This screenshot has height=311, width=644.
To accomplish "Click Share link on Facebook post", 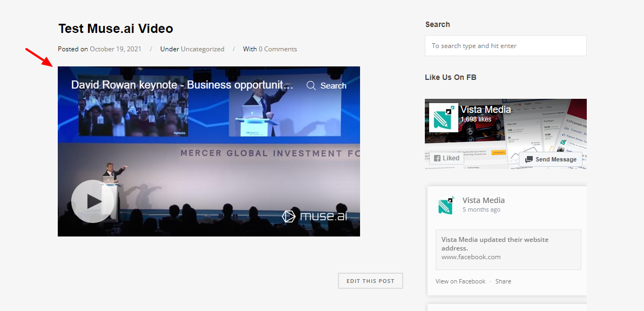I will coord(503,281).
